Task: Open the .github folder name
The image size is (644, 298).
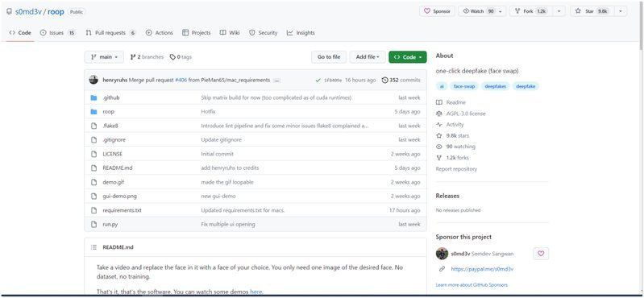Action: [x=111, y=97]
